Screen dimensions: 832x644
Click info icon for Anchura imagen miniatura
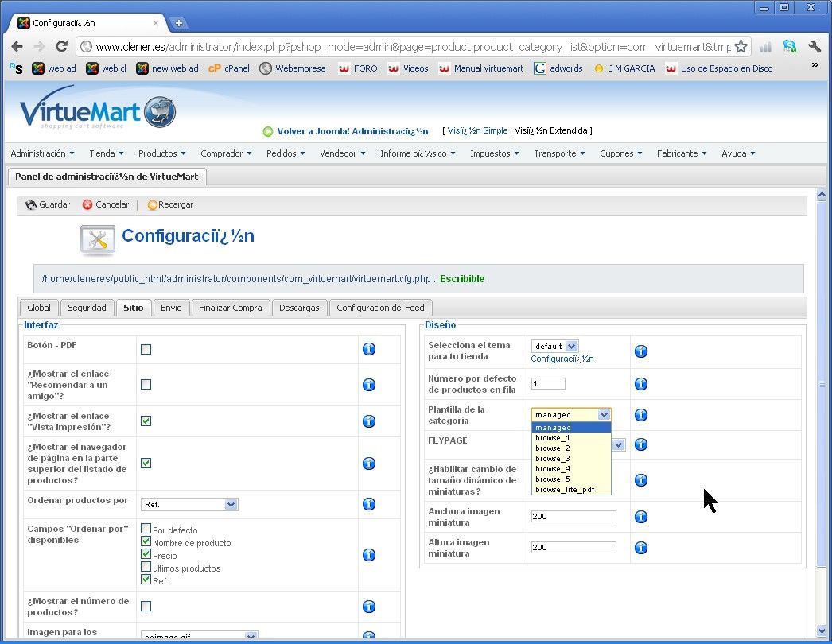point(641,517)
